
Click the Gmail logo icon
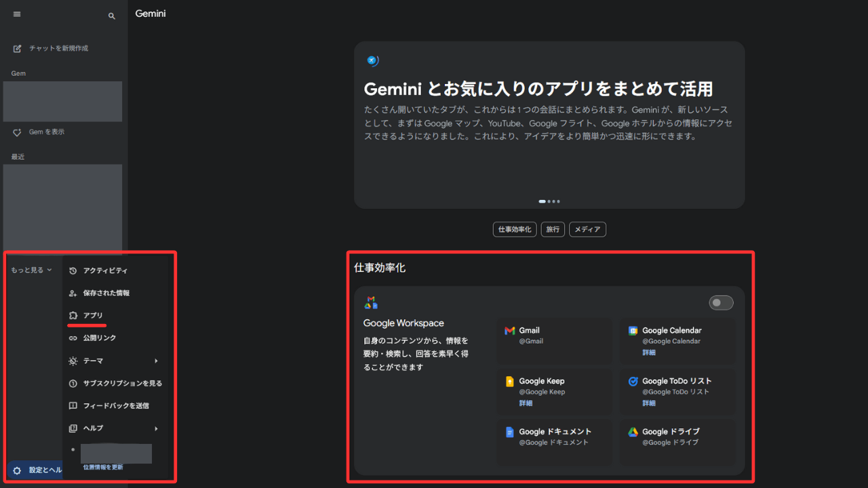point(510,331)
